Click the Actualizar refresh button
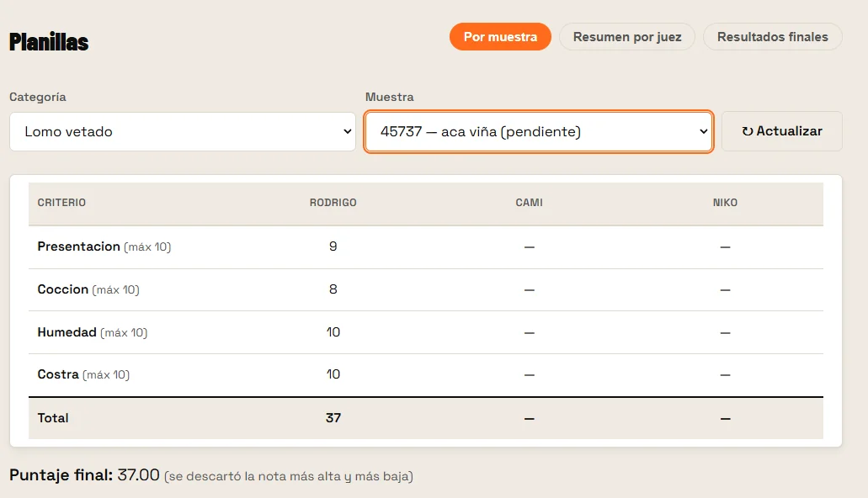The image size is (868, 498). tap(781, 131)
